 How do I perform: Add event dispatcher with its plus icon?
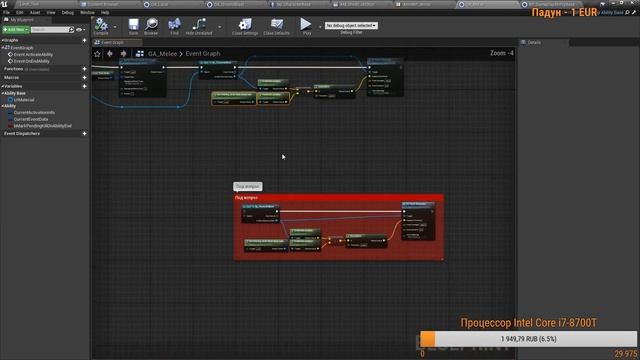(84, 133)
